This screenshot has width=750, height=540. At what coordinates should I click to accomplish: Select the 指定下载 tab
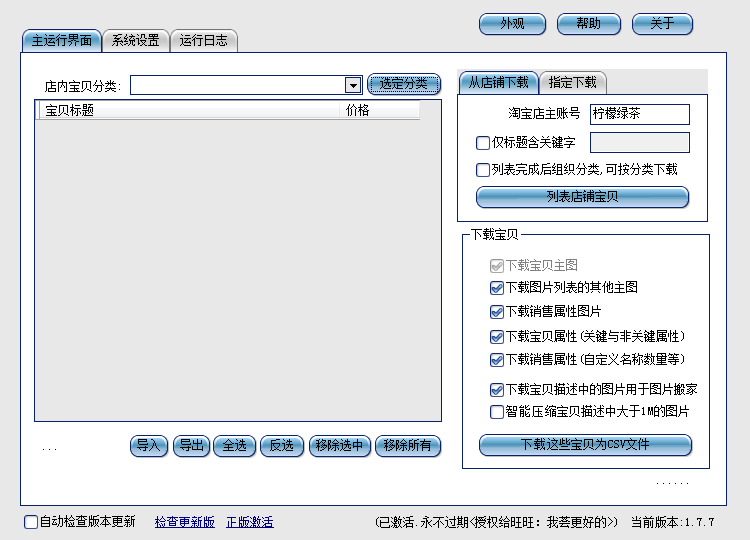(574, 83)
